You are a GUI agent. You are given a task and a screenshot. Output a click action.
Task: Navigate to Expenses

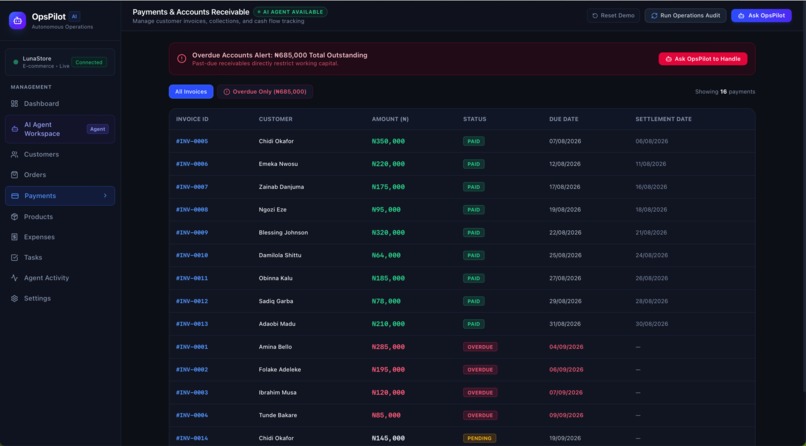pos(60,237)
